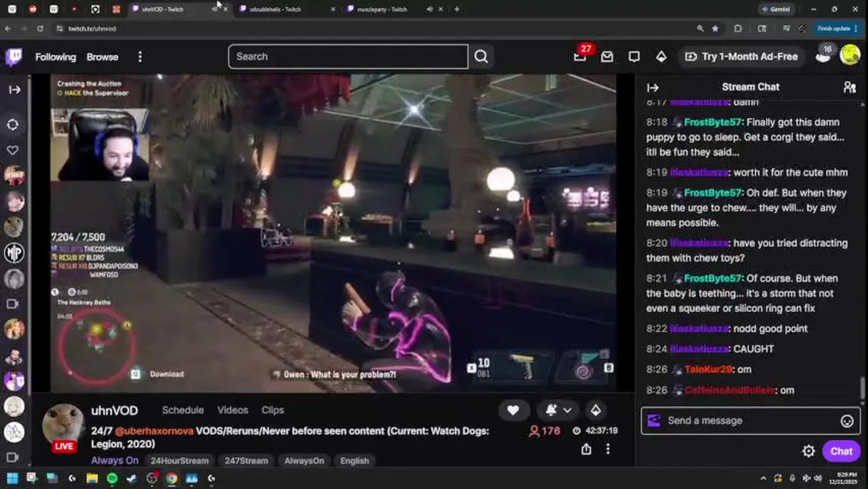Toggle the follow heart button
This screenshot has width=868, height=489.
click(513, 410)
